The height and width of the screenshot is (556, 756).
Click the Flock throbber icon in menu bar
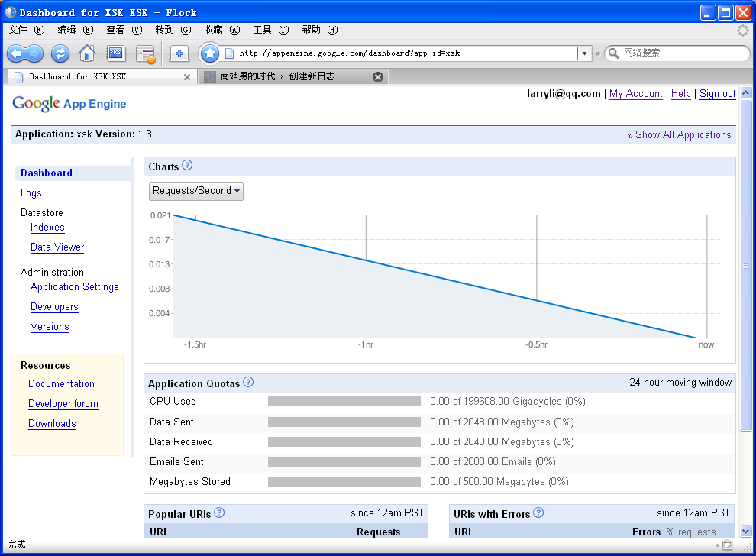point(743,31)
